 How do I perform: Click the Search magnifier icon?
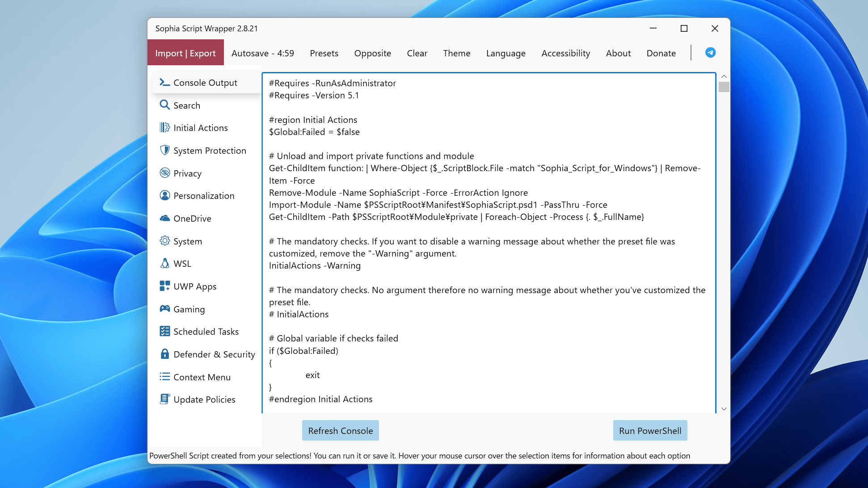click(164, 105)
